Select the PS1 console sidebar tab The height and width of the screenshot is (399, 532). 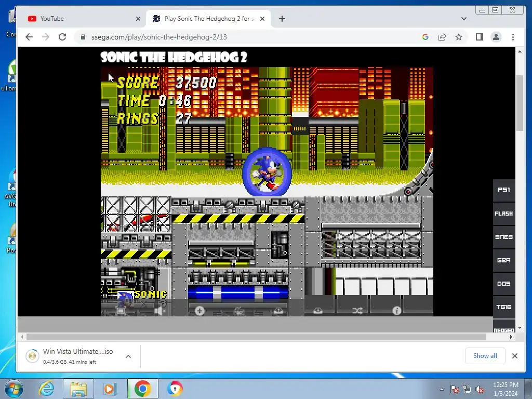[x=504, y=190]
